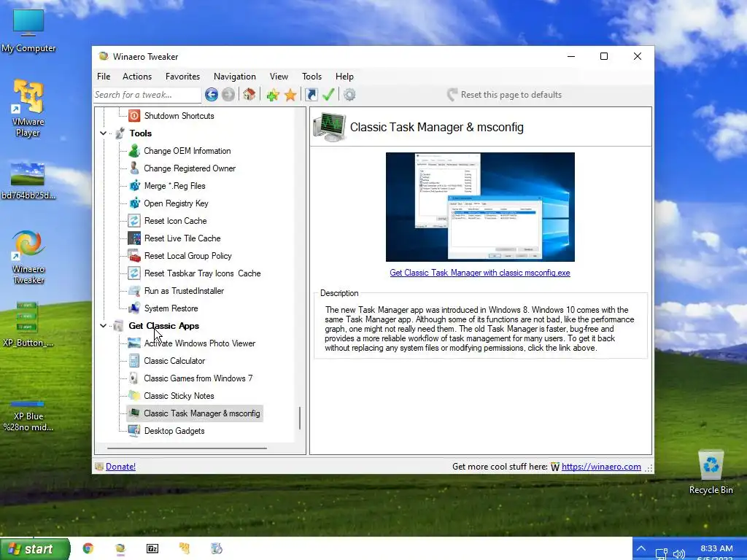Select the Tools category heading
This screenshot has height=560, width=747.
(141, 133)
